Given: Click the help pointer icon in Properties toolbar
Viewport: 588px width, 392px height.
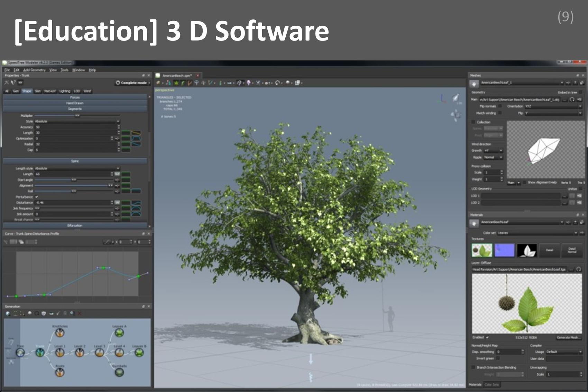Looking at the screenshot, I should (x=13, y=82).
